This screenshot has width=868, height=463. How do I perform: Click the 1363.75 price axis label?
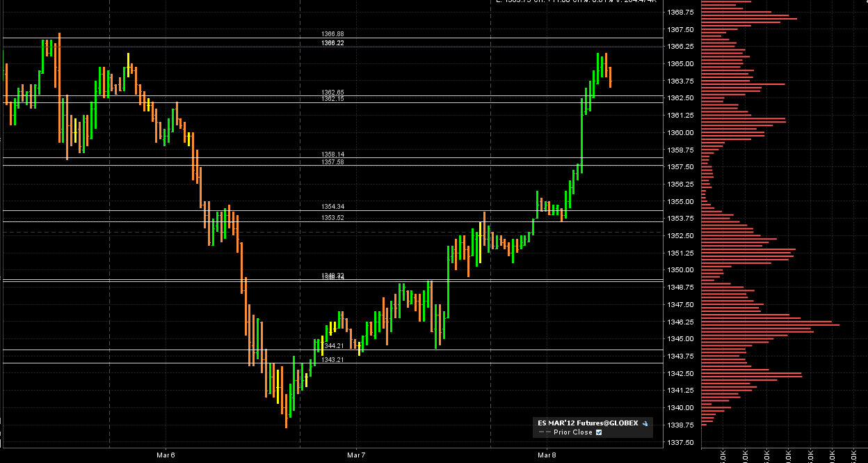680,81
